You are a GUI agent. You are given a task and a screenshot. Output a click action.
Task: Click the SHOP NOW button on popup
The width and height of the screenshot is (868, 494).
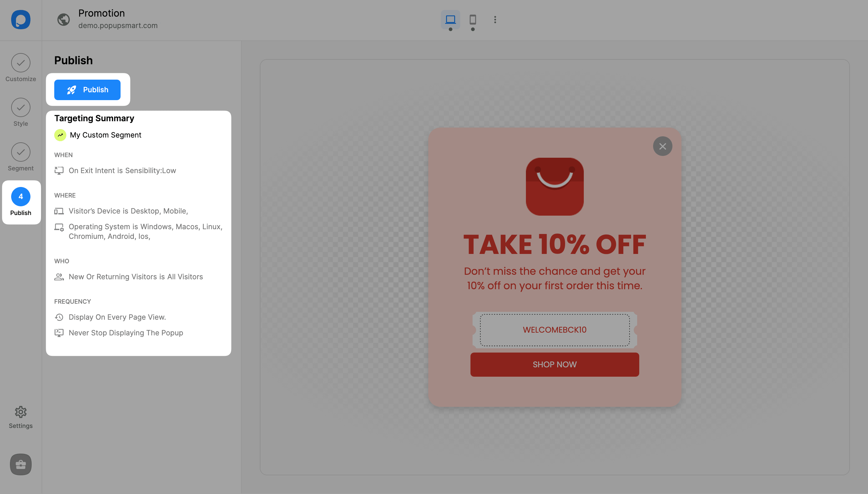555,365
